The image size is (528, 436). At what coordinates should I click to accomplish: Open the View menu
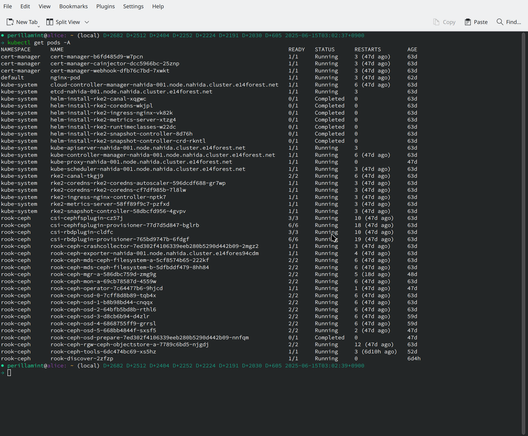(44, 6)
